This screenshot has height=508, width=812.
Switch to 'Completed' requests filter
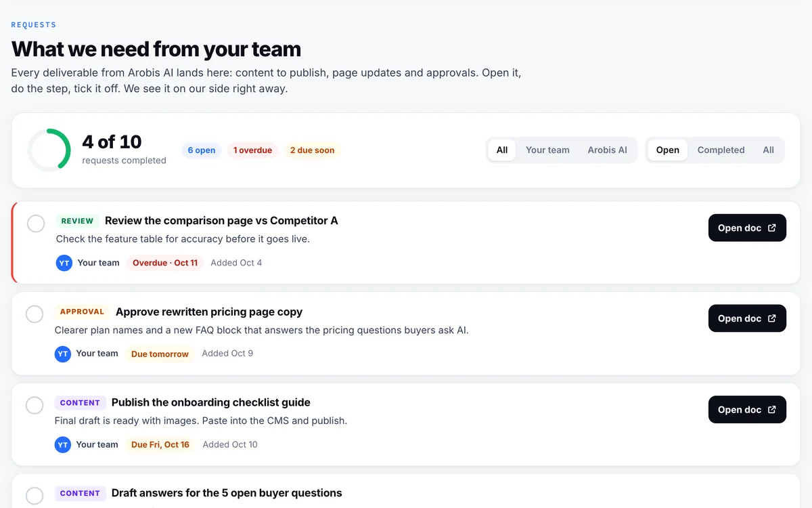(x=721, y=150)
